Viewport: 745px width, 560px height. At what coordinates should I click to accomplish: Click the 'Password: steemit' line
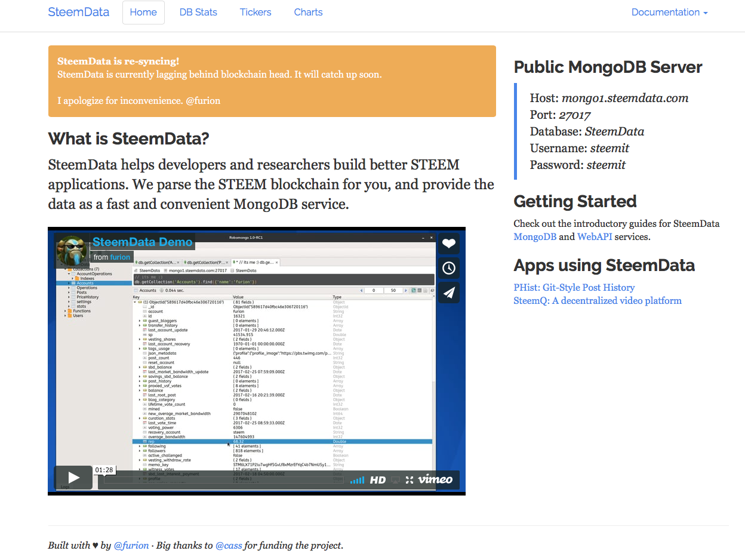tap(578, 165)
